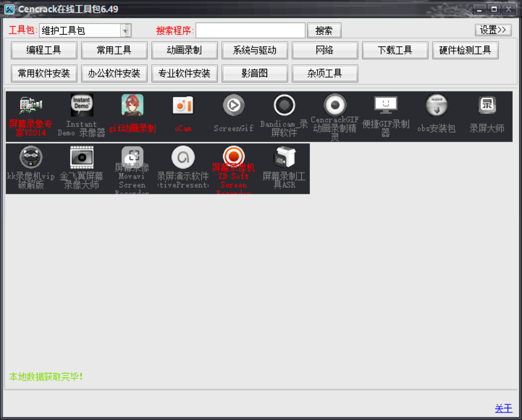
Task: Open 系统与驱动 category
Action: pyautogui.click(x=255, y=50)
